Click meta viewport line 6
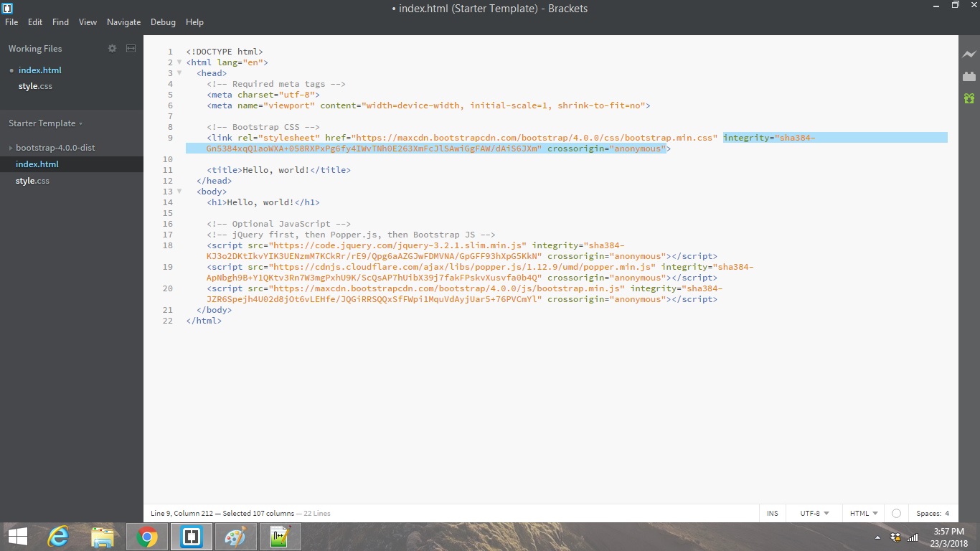This screenshot has width=980, height=551. (428, 105)
